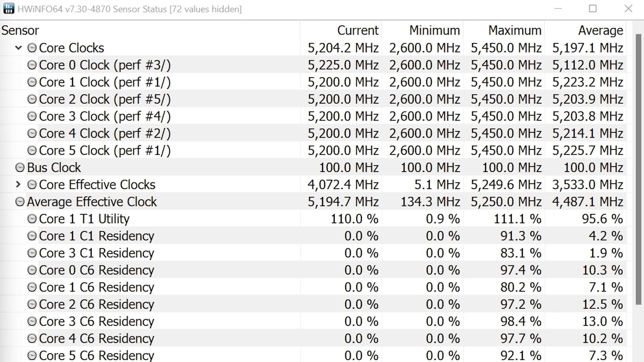644x362 pixels.
Task: Click the Current column header label
Action: pyautogui.click(x=357, y=30)
